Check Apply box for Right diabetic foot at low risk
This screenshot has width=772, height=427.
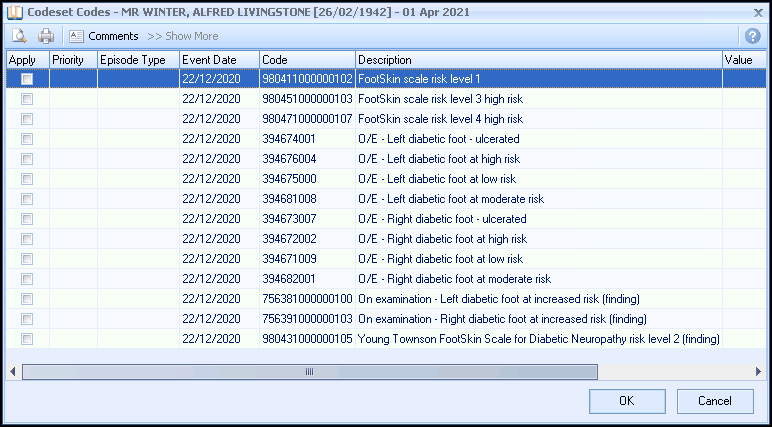(x=27, y=259)
